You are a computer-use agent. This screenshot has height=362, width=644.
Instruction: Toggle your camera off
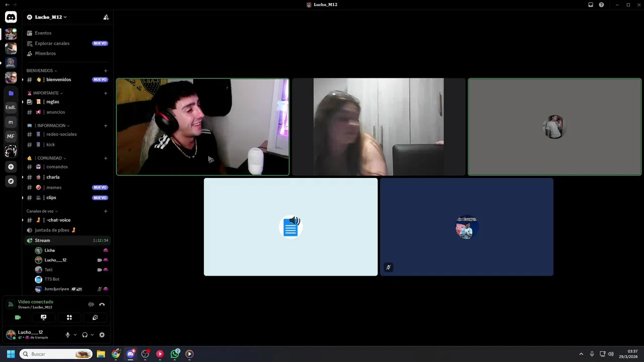[x=18, y=317]
